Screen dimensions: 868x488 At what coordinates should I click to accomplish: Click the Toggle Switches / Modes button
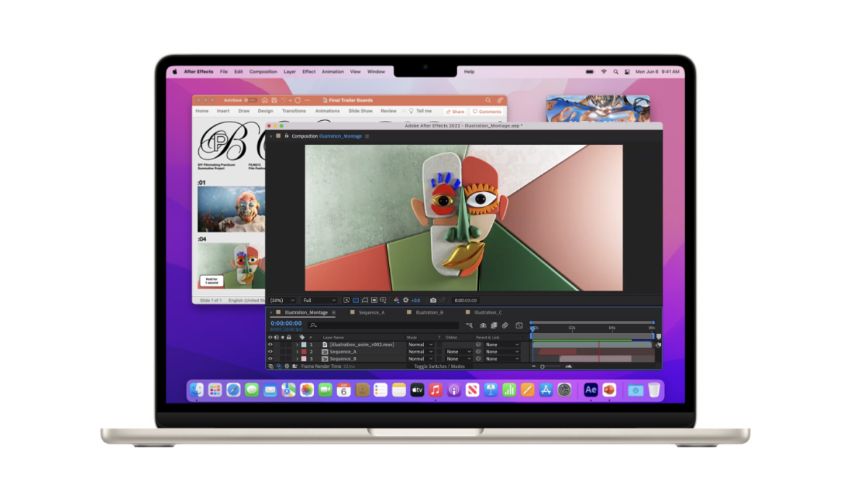point(439,366)
